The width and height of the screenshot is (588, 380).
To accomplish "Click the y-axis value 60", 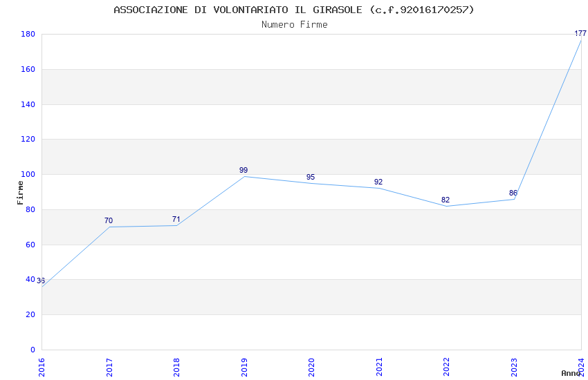I will click(x=30, y=245).
